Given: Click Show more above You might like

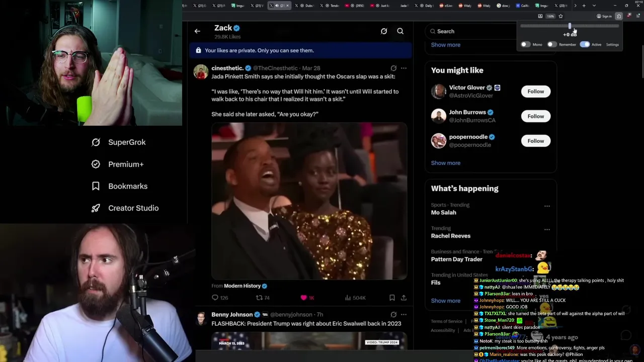Looking at the screenshot, I should click(x=445, y=45).
